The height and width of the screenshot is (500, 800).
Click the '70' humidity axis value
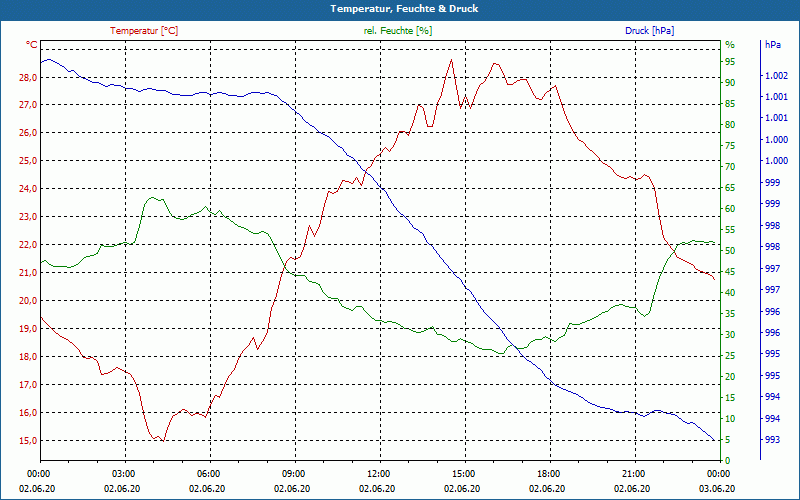pyautogui.click(x=730, y=167)
